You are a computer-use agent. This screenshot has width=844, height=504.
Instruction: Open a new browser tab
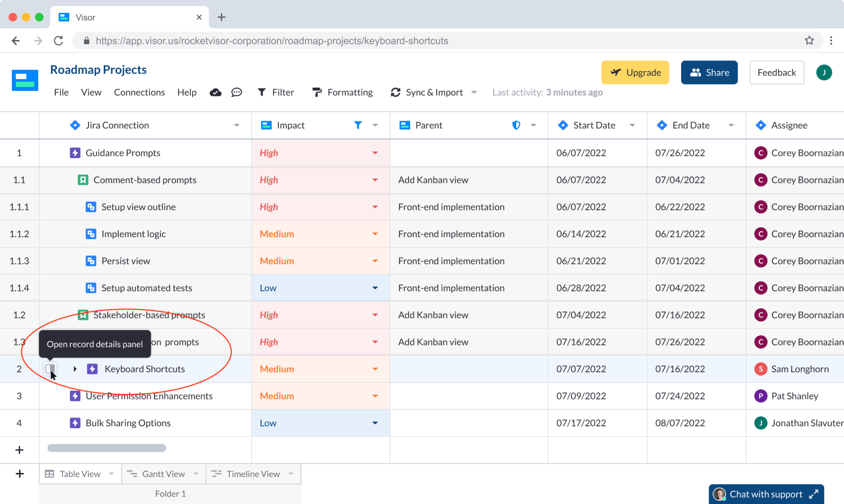(x=221, y=17)
